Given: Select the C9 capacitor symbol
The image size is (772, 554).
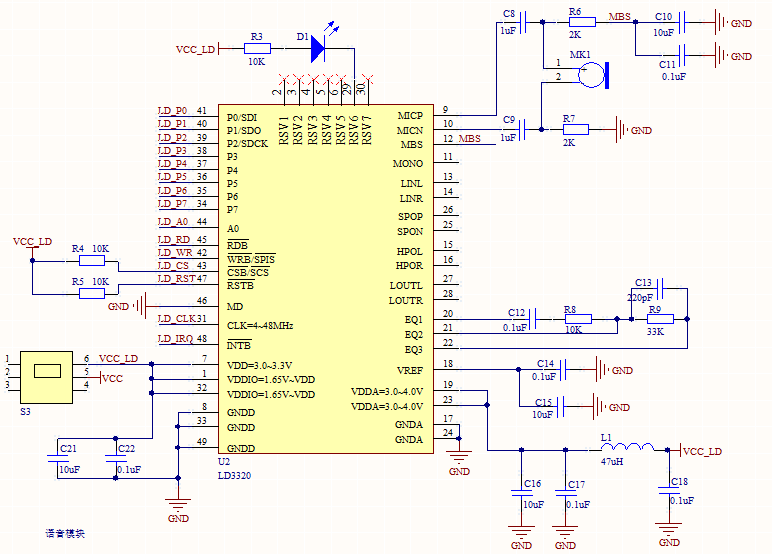Looking at the screenshot, I should (x=522, y=130).
